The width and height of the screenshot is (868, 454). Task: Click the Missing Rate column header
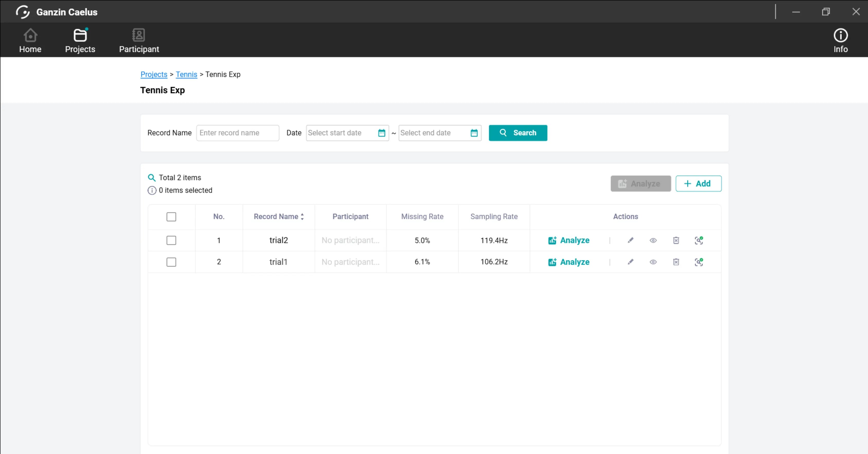[422, 217]
